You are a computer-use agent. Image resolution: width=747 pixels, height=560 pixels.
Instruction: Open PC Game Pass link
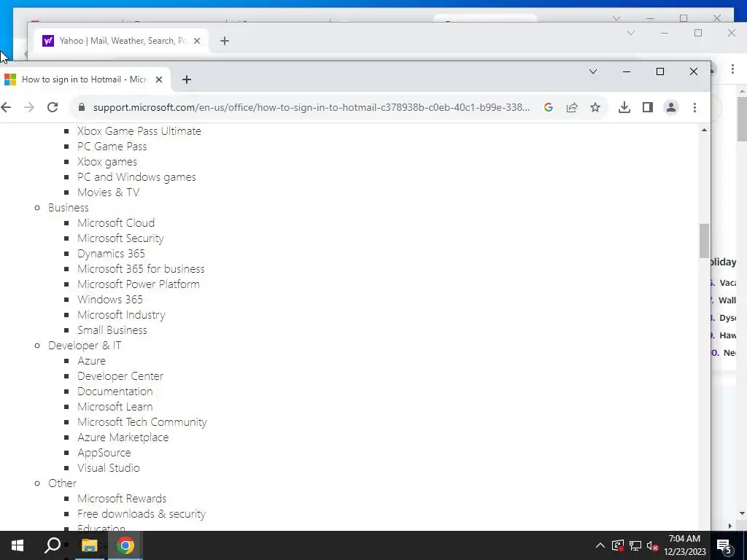112,146
